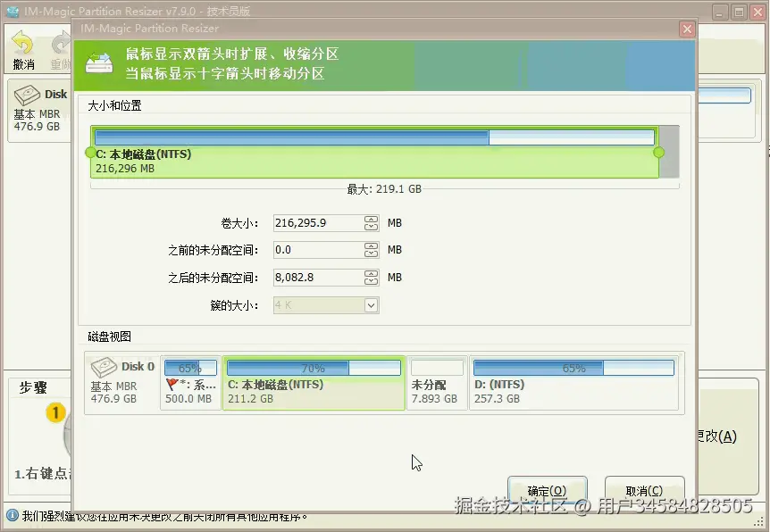Image resolution: width=770 pixels, height=532 pixels.
Task: Click the app icon in the main title bar
Action: point(13,11)
